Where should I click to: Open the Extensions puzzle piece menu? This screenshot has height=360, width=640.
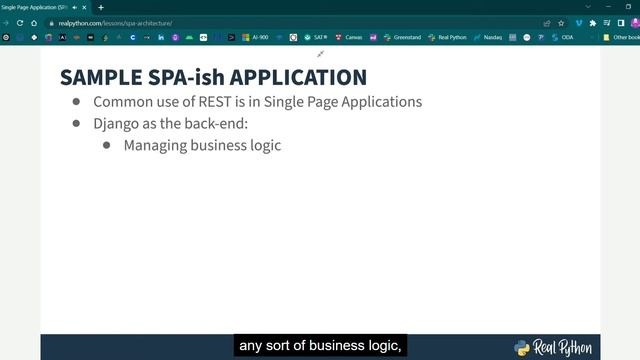click(x=593, y=23)
